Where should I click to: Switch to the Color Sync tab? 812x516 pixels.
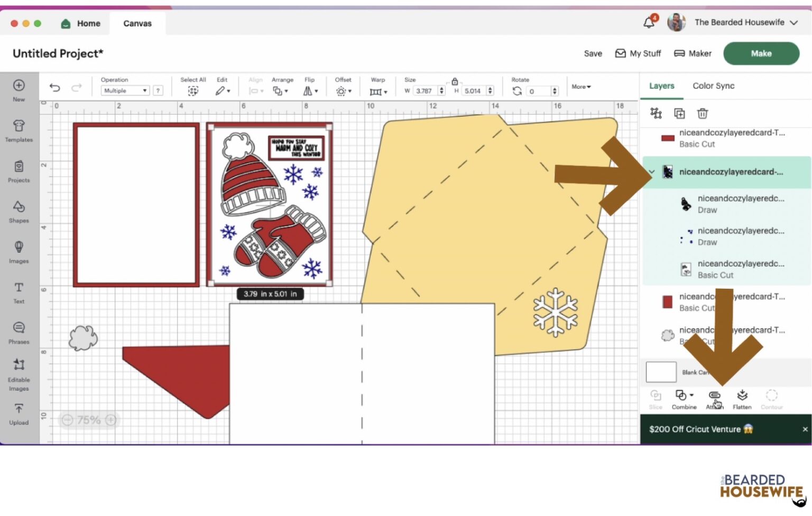[x=713, y=86]
